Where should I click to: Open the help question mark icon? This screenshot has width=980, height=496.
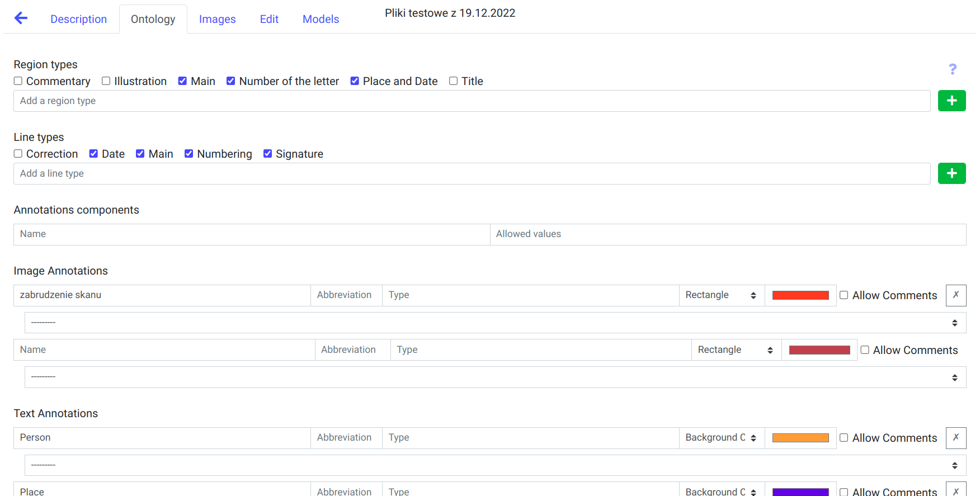tap(952, 69)
